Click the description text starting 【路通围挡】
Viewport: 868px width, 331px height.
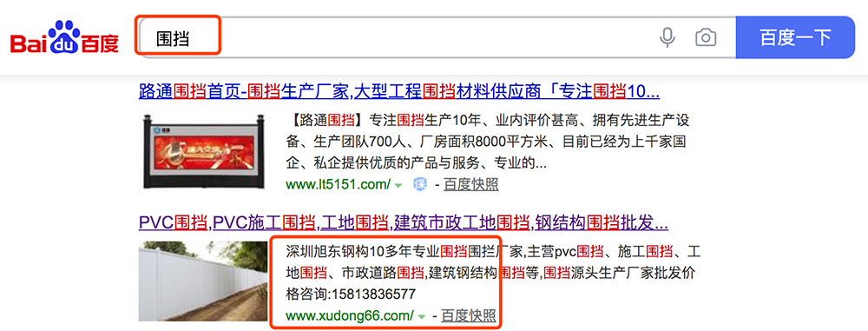point(488,142)
